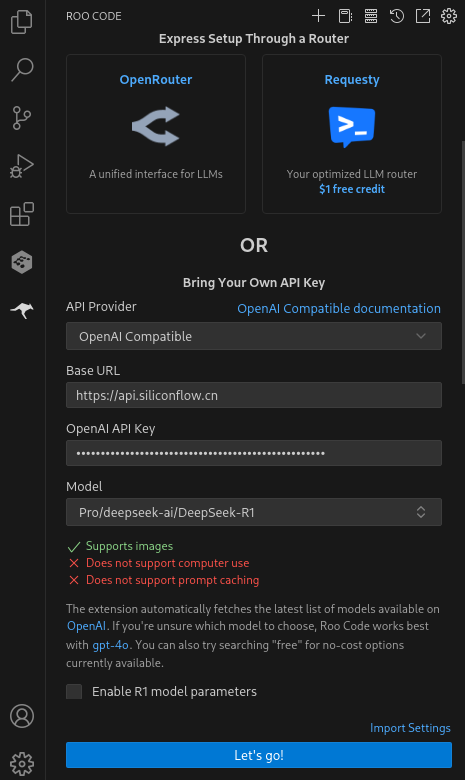Open Roo Code history clock icon
The image size is (465, 780).
click(x=396, y=16)
